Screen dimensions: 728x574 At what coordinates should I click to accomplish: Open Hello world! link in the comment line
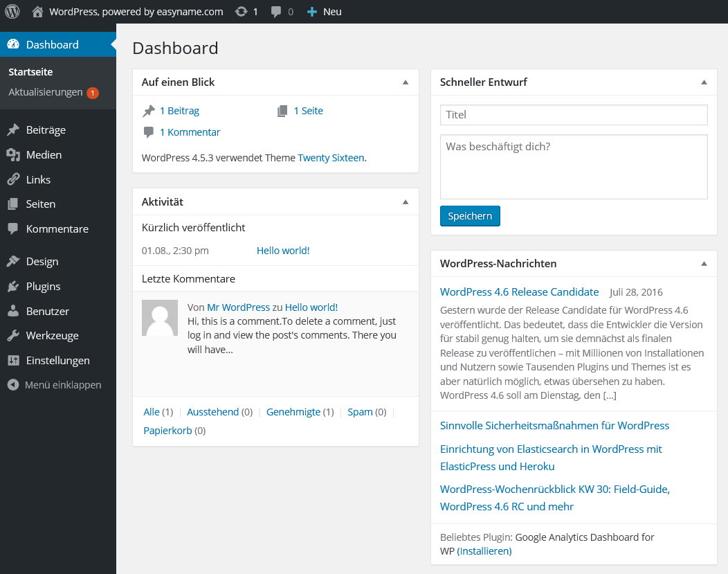pos(311,307)
